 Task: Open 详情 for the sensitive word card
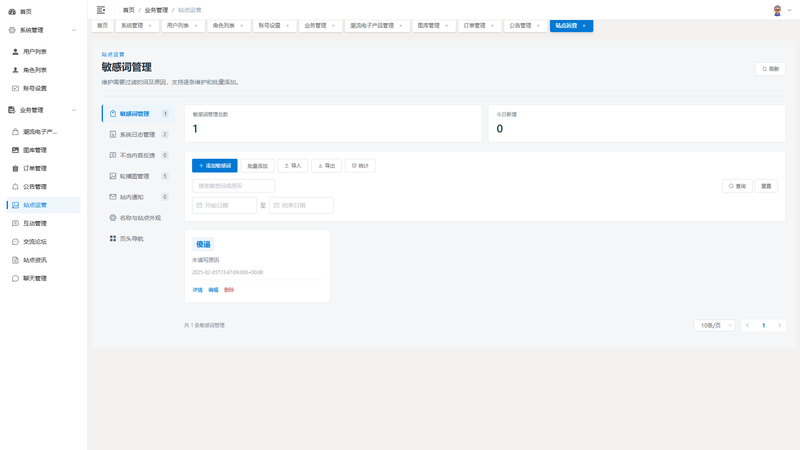coord(197,290)
